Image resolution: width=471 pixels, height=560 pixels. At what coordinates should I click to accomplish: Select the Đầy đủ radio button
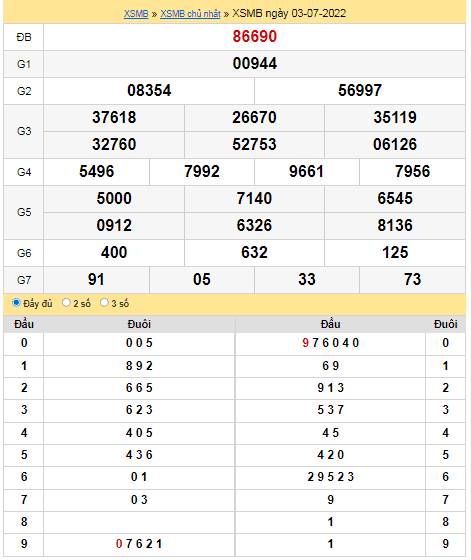(x=16, y=303)
